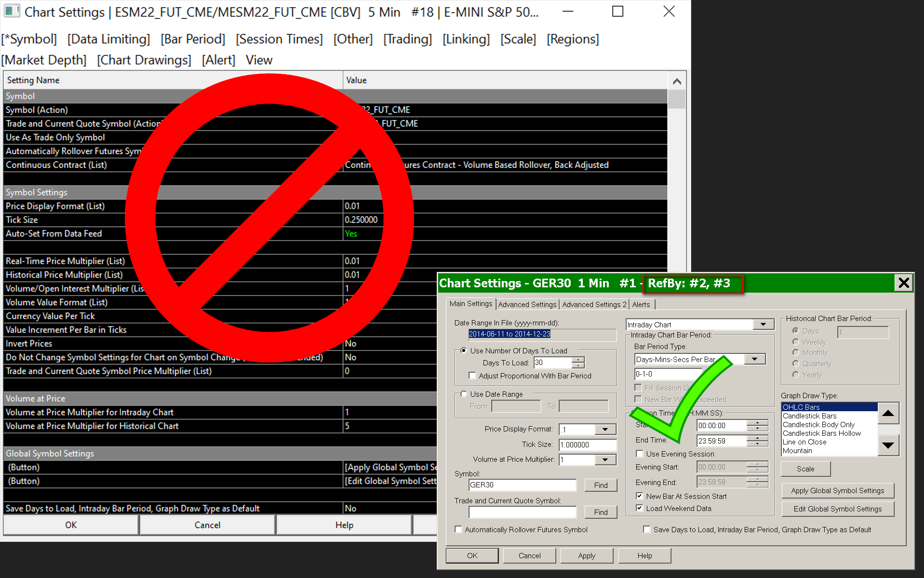Click the Find button next to the Symbol field
Screen dimensions: 924x578
pyautogui.click(x=601, y=485)
